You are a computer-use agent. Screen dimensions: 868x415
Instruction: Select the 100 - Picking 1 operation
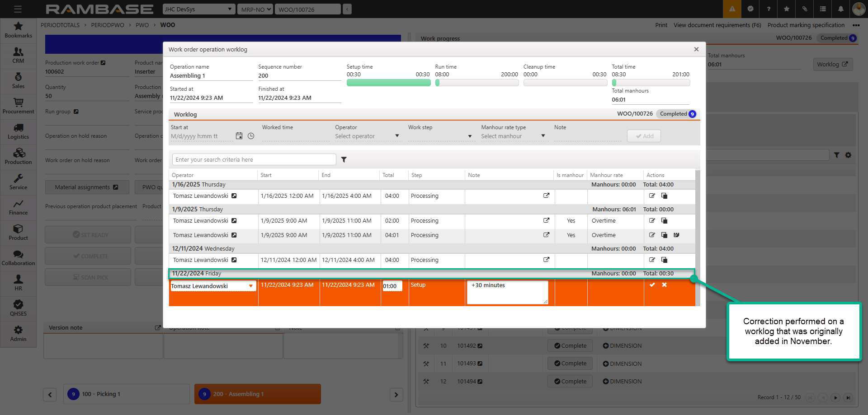coord(126,394)
